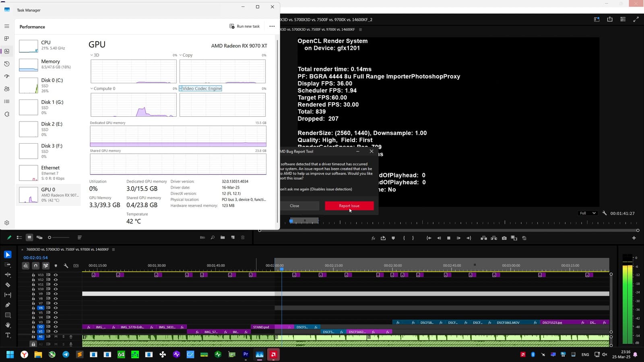Open the Full playback resolution dropdown
Image resolution: width=644 pixels, height=362 pixels.
tap(588, 213)
